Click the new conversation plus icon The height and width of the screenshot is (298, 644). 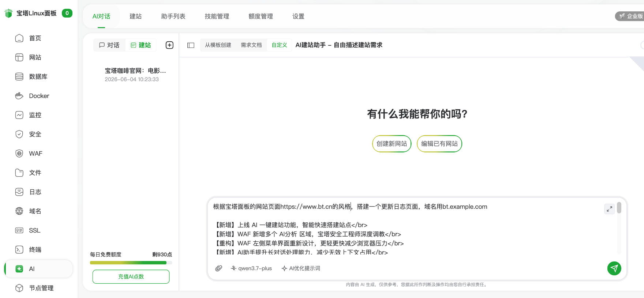(169, 45)
